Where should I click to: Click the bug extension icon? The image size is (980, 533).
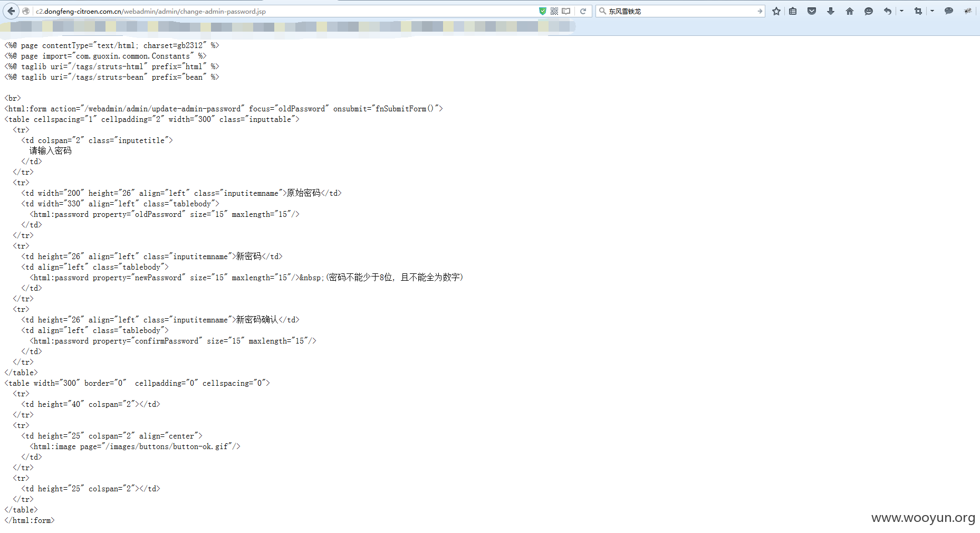pyautogui.click(x=968, y=11)
